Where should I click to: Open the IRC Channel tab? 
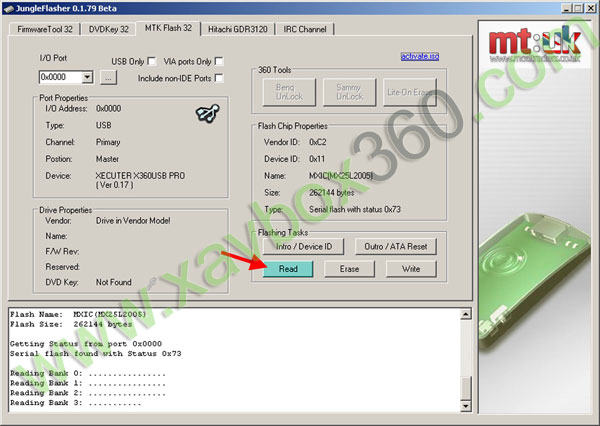click(x=305, y=29)
